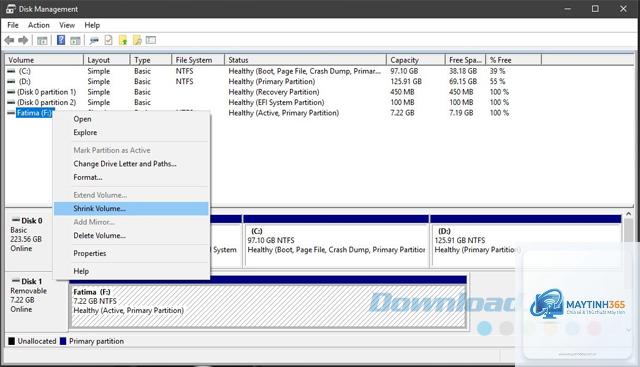The image size is (640, 367).
Task: Select Shrink Volume... in context menu
Action: pos(131,209)
